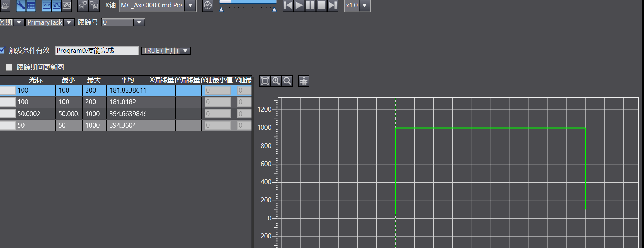Expand the PrimaryTask dropdown
Viewport: 644px width, 248px height.
click(69, 22)
